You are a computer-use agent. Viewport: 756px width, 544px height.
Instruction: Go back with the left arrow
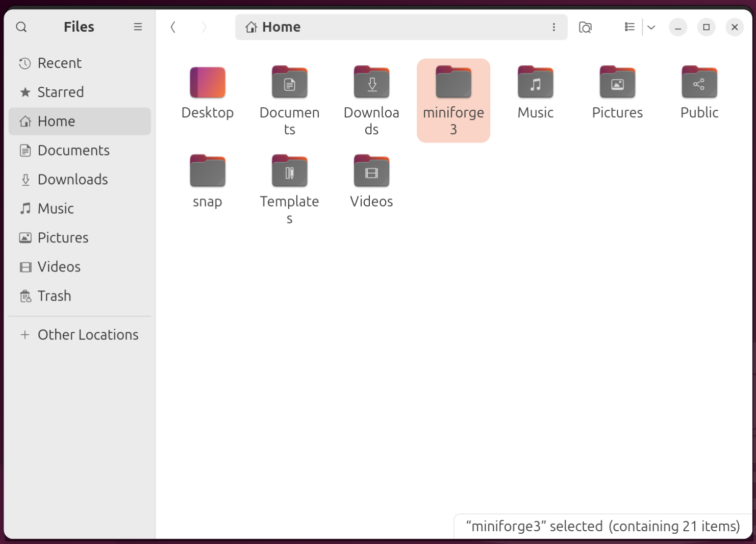pyautogui.click(x=173, y=27)
